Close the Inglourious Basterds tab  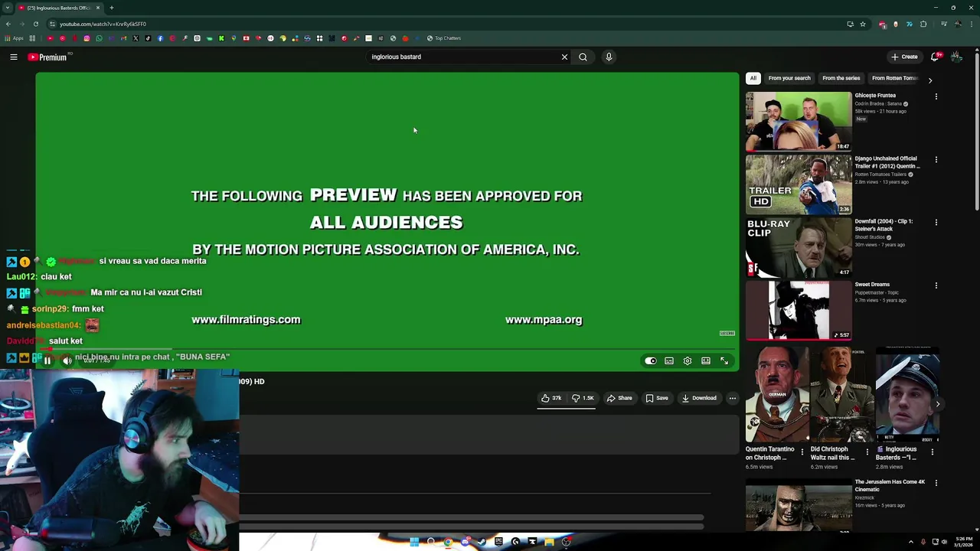(x=97, y=8)
